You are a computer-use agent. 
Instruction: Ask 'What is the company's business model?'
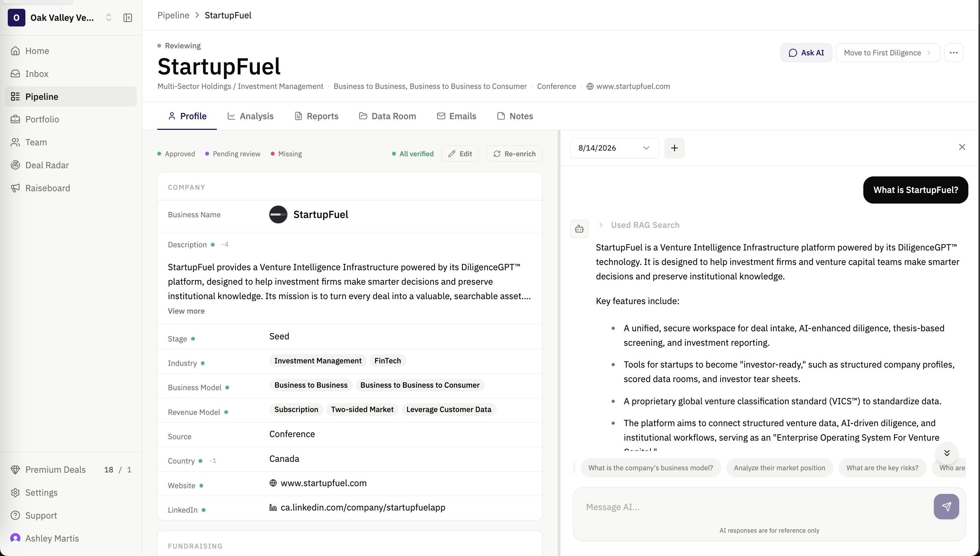(x=650, y=468)
